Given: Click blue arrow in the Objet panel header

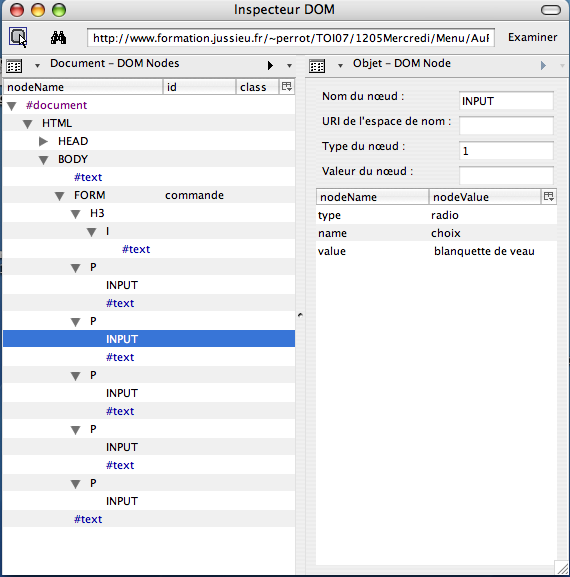Looking at the screenshot, I should pyautogui.click(x=543, y=66).
